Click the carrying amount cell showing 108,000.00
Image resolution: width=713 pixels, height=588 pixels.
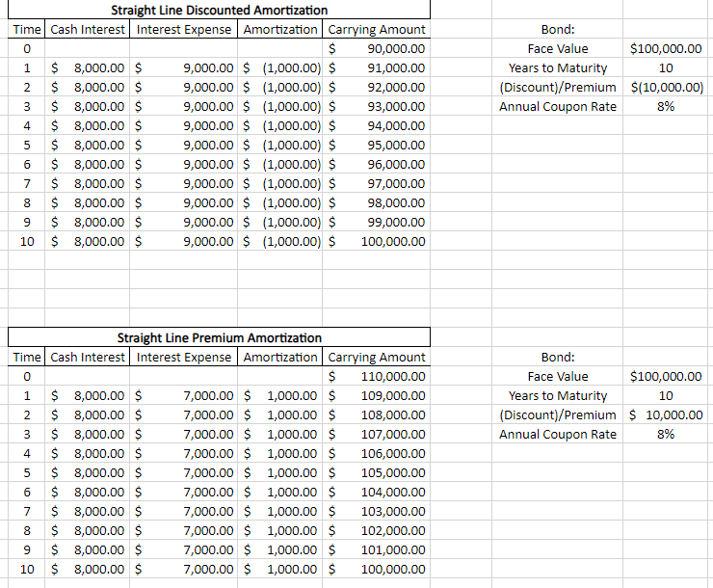(376, 414)
